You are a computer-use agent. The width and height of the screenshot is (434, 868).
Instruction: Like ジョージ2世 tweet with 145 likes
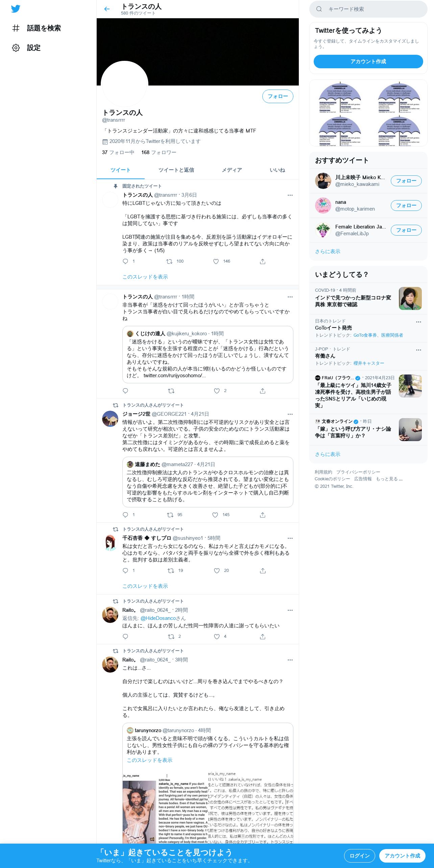coord(215,515)
